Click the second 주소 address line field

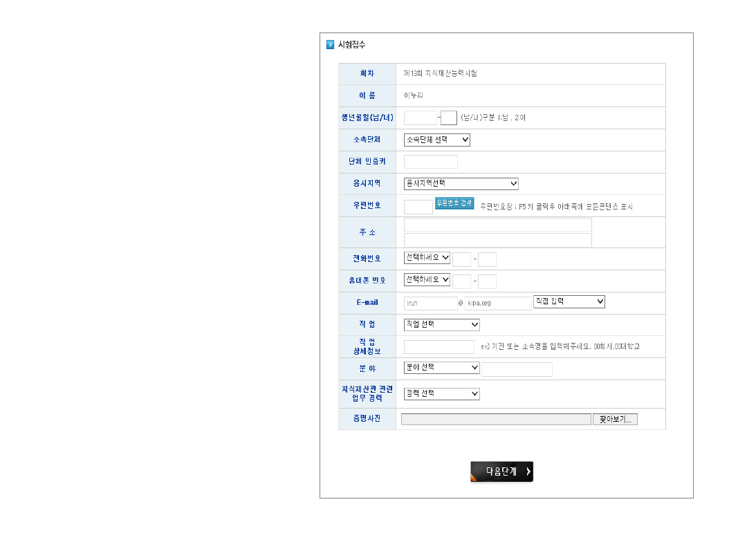(497, 240)
